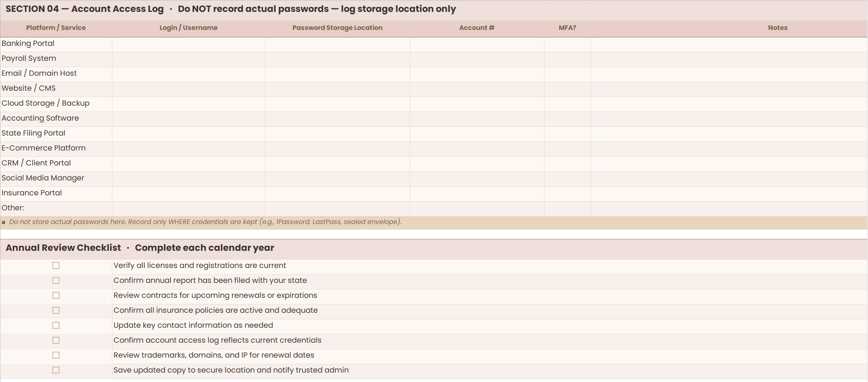The image size is (868, 382).
Task: Click the Password Storage Location cell for Payroll System
Action: pos(337,58)
